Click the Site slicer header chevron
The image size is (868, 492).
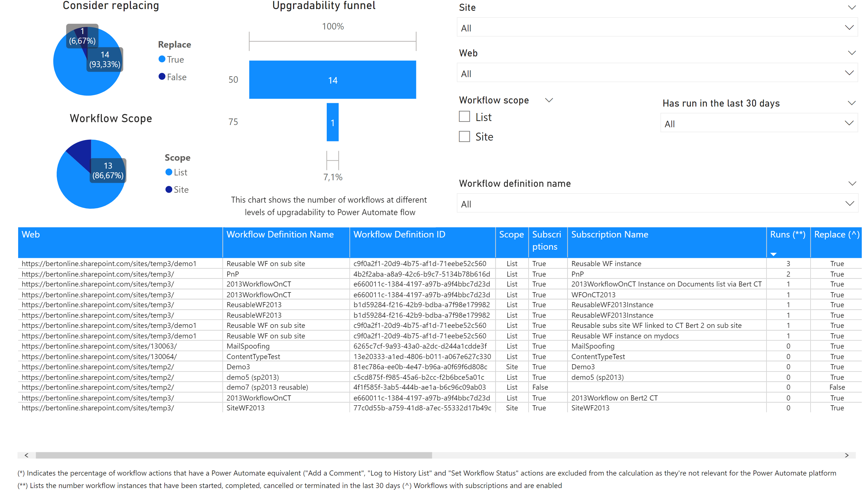point(852,7)
